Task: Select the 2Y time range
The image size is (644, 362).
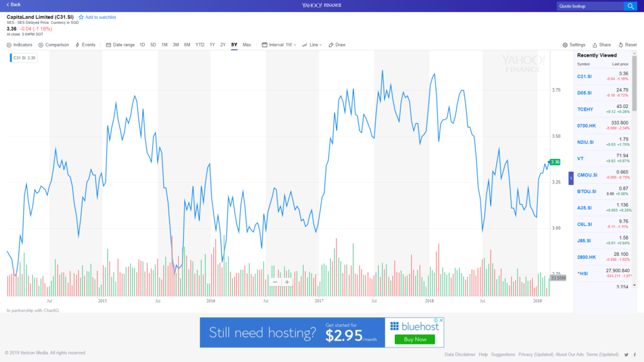Action: pyautogui.click(x=223, y=45)
